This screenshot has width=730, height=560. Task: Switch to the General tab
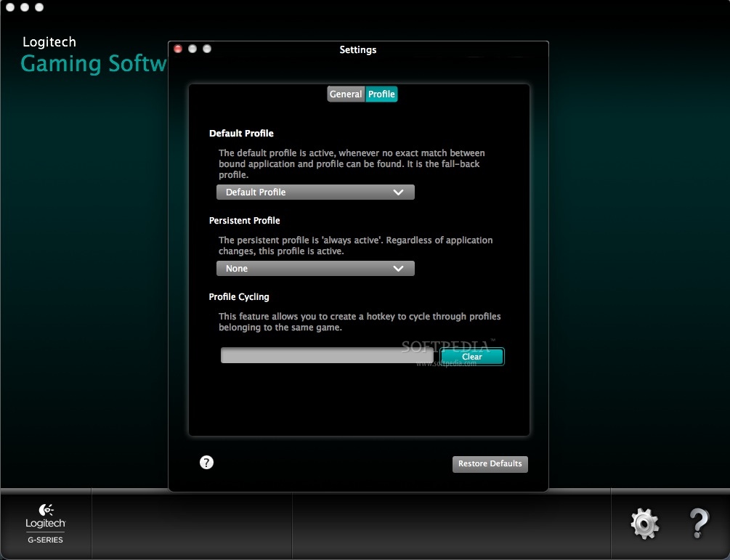coord(346,94)
